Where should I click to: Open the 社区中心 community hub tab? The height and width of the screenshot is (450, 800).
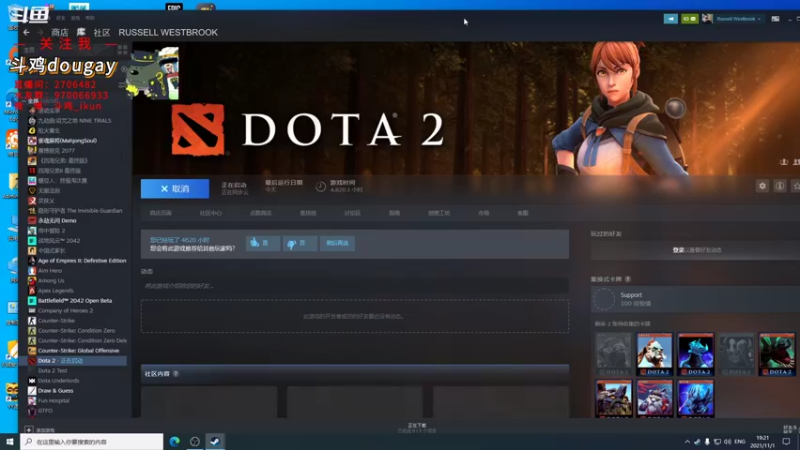point(211,213)
